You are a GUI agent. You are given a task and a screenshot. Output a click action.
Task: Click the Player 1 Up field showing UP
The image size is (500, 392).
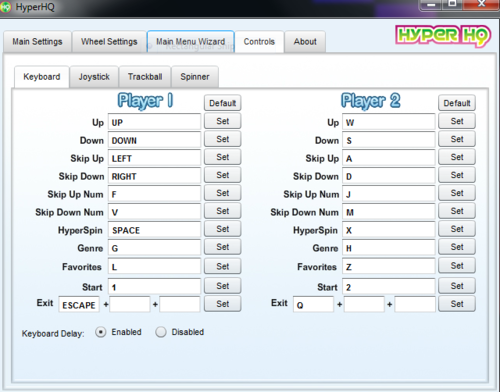154,122
